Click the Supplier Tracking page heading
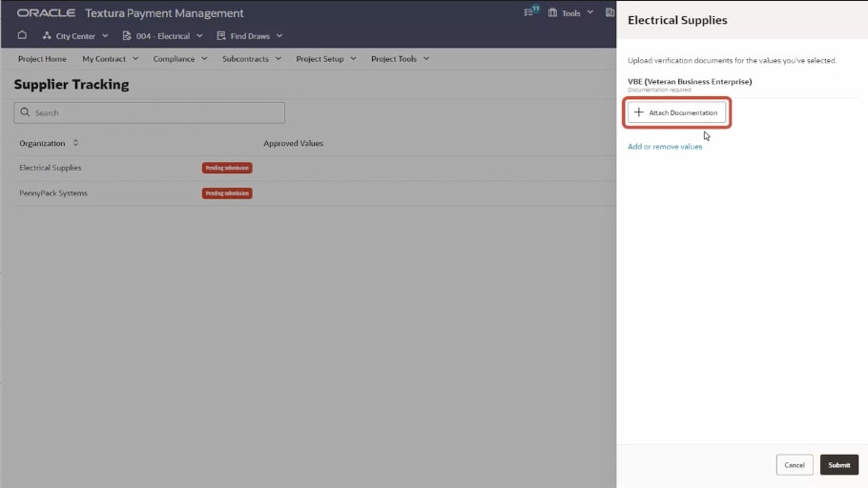This screenshot has width=868, height=488. pyautogui.click(x=72, y=84)
